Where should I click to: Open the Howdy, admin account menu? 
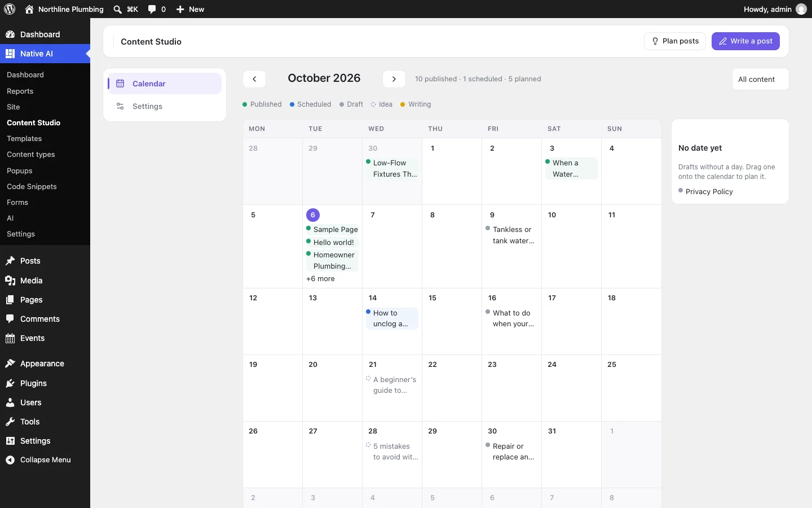pyautogui.click(x=775, y=9)
